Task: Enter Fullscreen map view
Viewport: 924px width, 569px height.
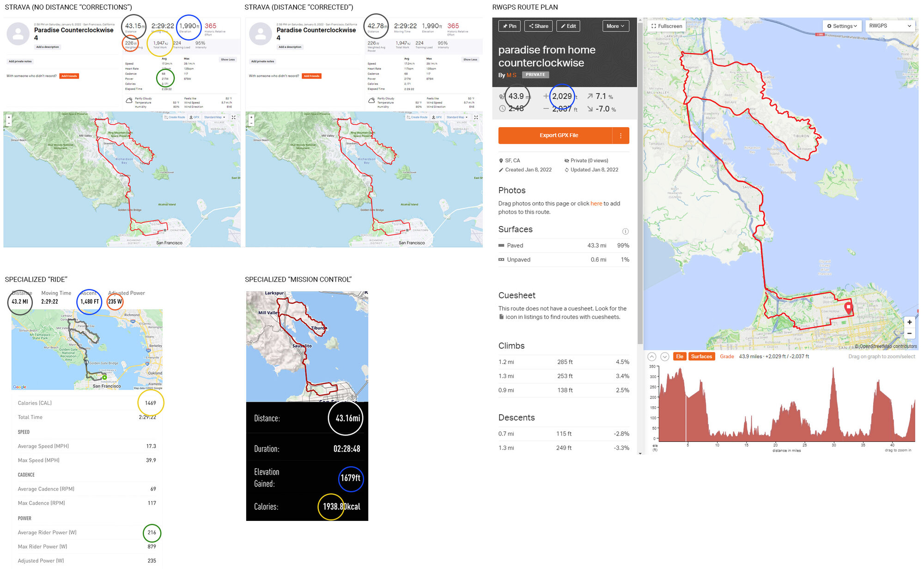Action: [666, 26]
